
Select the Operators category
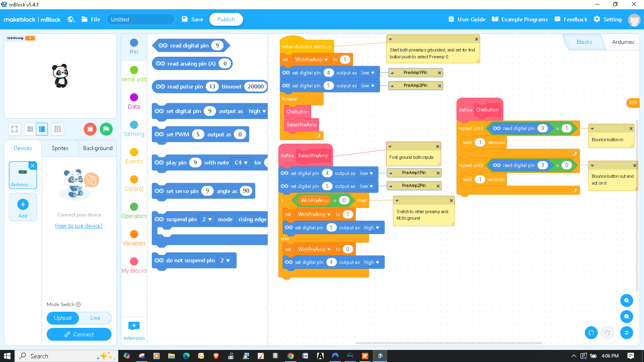coord(134,211)
